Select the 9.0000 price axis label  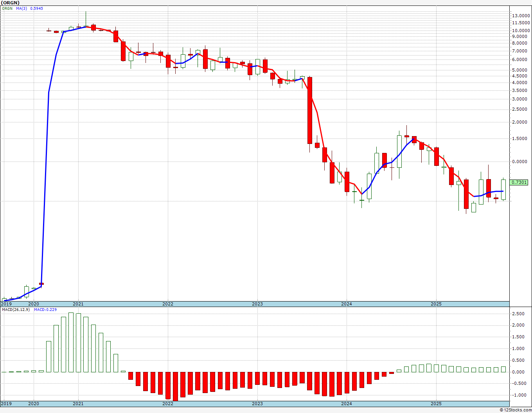point(520,36)
